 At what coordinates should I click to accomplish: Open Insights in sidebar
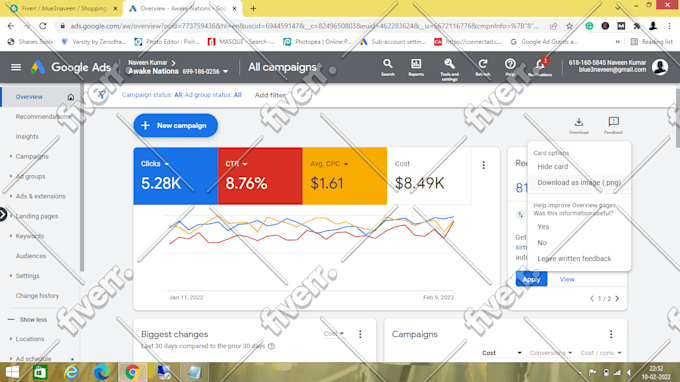click(27, 137)
